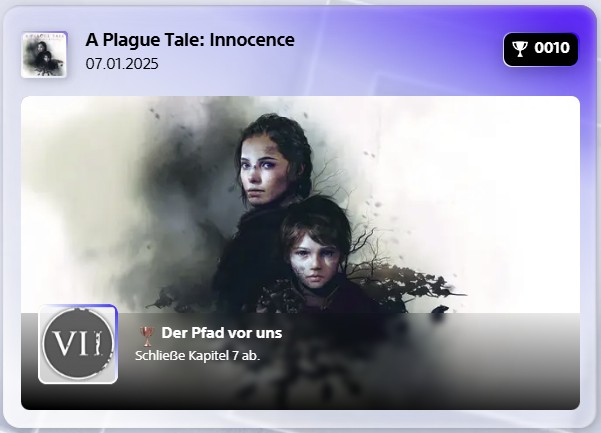Image resolution: width=601 pixels, height=433 pixels.
Task: Click the bronze trophy icon beside Der Pfad vor uns
Action: pyautogui.click(x=147, y=336)
